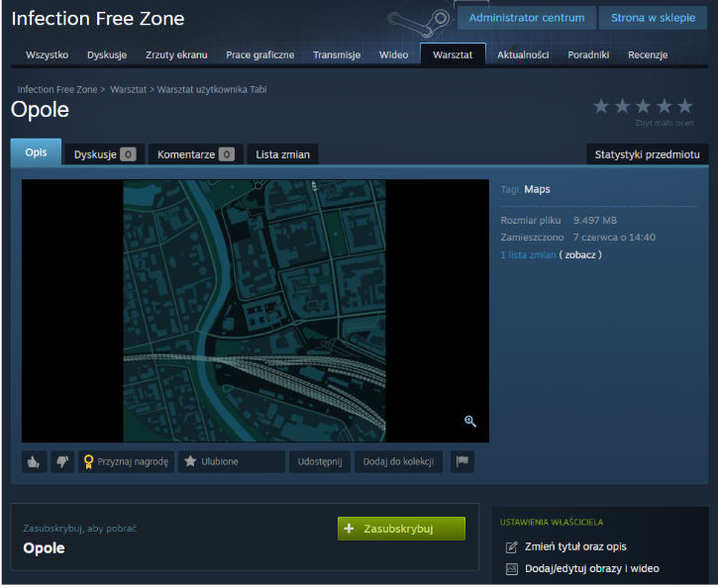
Task: Click image icon beside Dodaj/edytuj obrazy
Action: [x=511, y=569]
